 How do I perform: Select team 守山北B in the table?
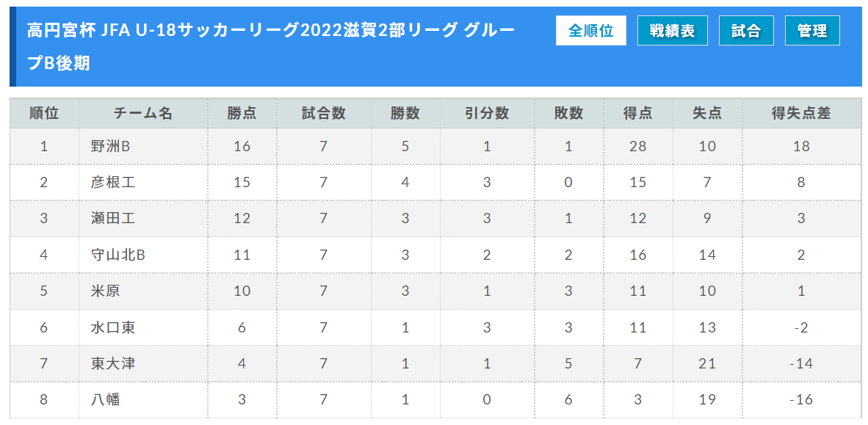click(118, 255)
